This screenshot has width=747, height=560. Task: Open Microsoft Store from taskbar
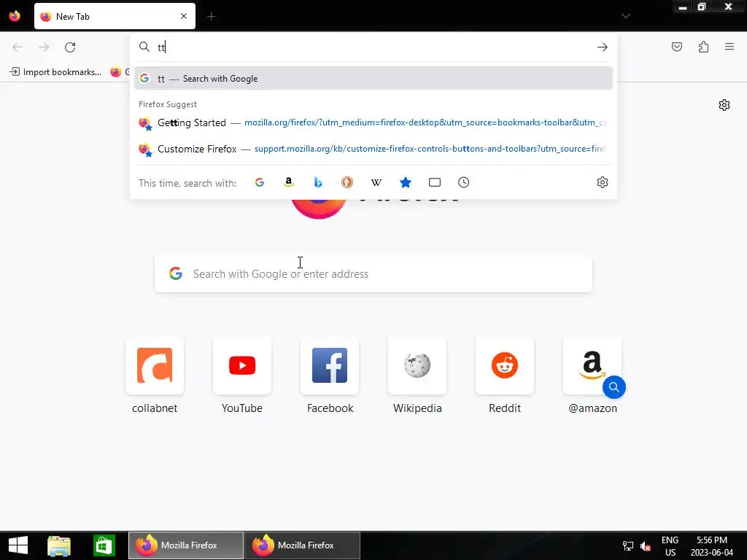[104, 545]
